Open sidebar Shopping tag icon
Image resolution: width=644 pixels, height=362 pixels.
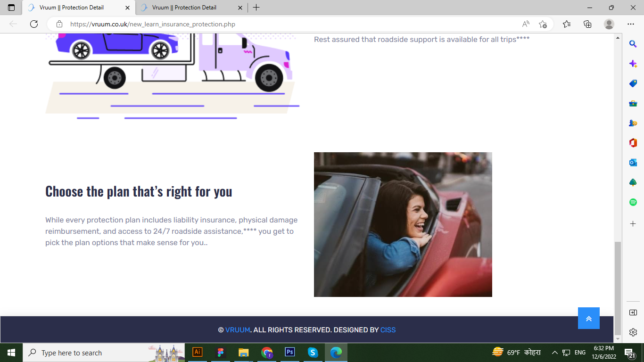click(x=633, y=83)
